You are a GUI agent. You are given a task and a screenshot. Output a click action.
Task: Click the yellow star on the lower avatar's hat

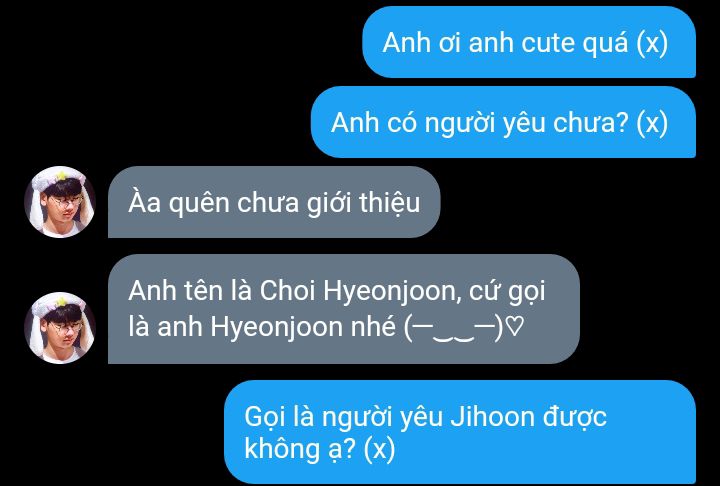tap(61, 301)
